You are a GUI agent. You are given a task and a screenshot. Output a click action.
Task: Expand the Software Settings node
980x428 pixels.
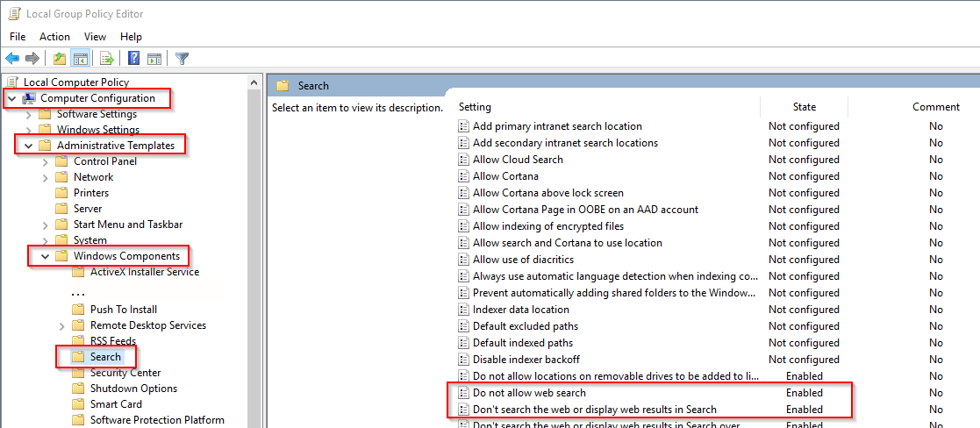[28, 114]
